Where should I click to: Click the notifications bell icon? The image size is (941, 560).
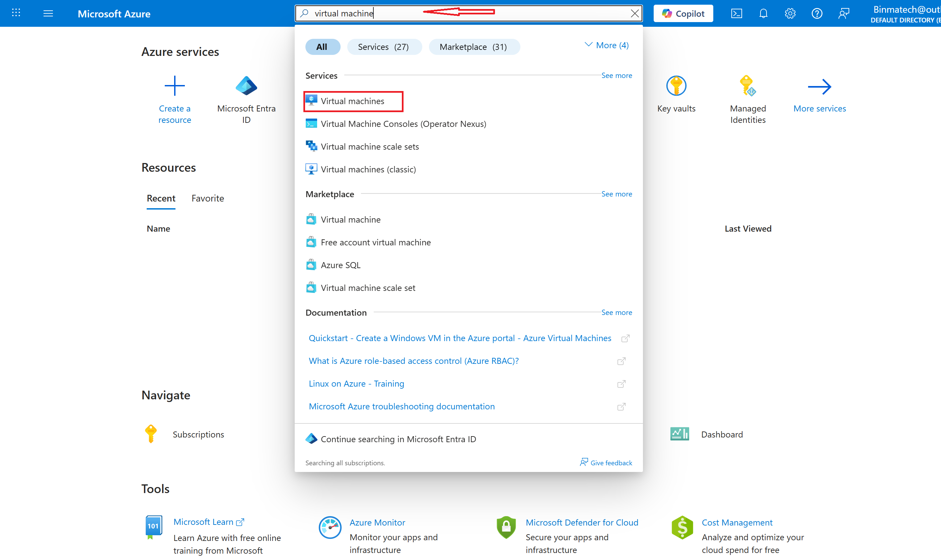click(763, 14)
